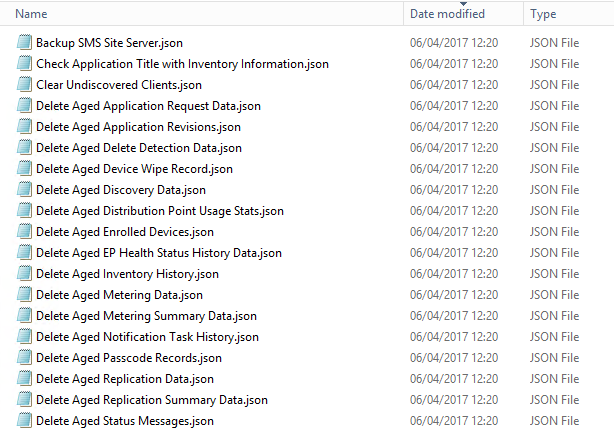Viewport: 614px width, 431px height.
Task: Click the Backup SMS Site Server.json file icon
Action: coord(25,43)
